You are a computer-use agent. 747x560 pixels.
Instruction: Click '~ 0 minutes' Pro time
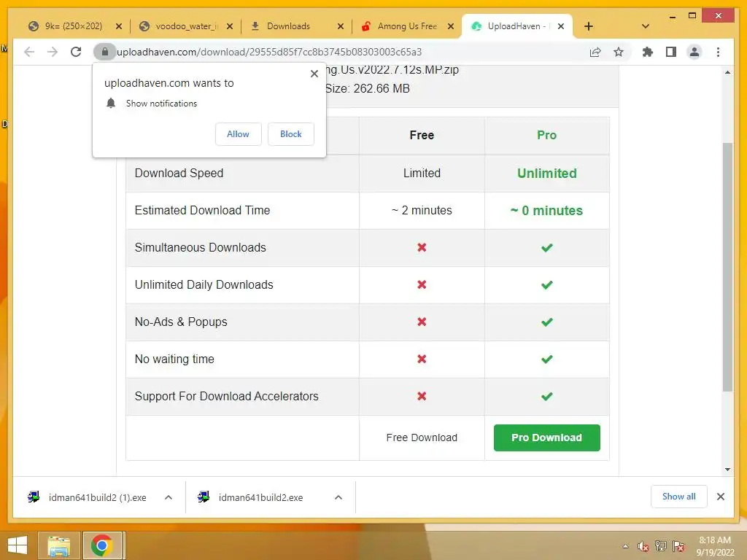[x=547, y=211]
